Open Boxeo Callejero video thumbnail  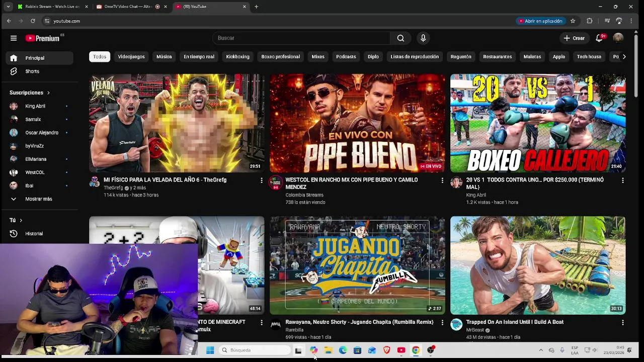coord(538,123)
